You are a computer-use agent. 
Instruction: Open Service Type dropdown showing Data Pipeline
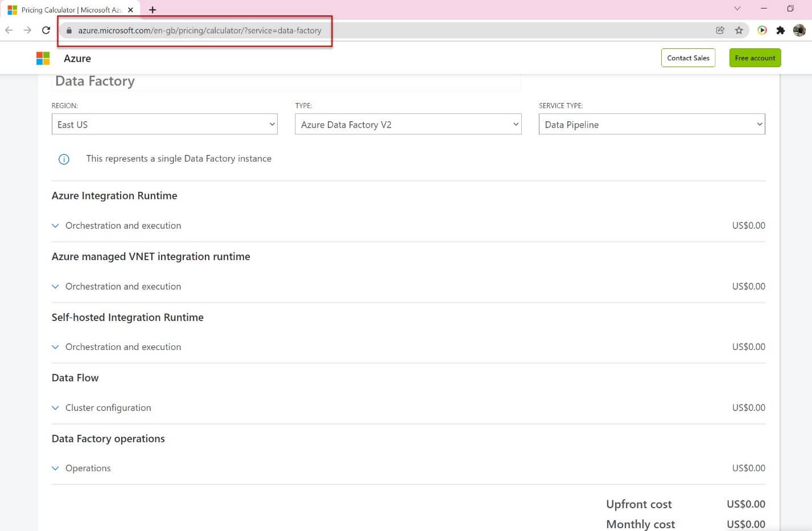point(652,125)
